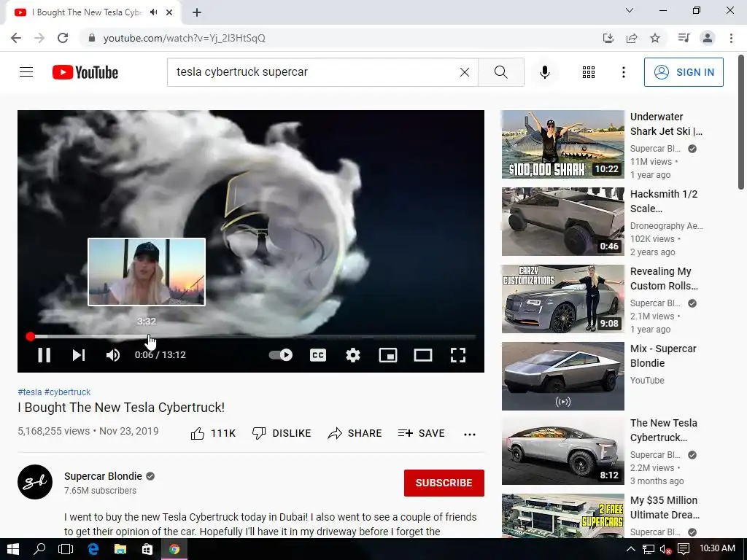Open Chrome tab search chevron

click(630, 10)
